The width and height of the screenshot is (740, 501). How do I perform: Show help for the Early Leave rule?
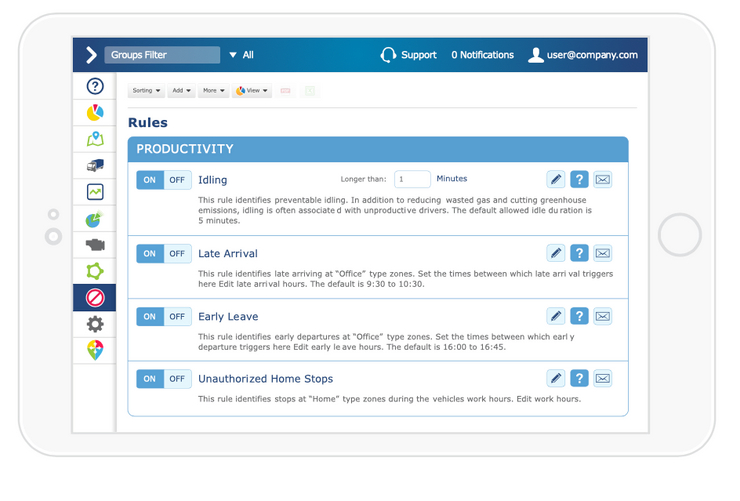click(579, 316)
